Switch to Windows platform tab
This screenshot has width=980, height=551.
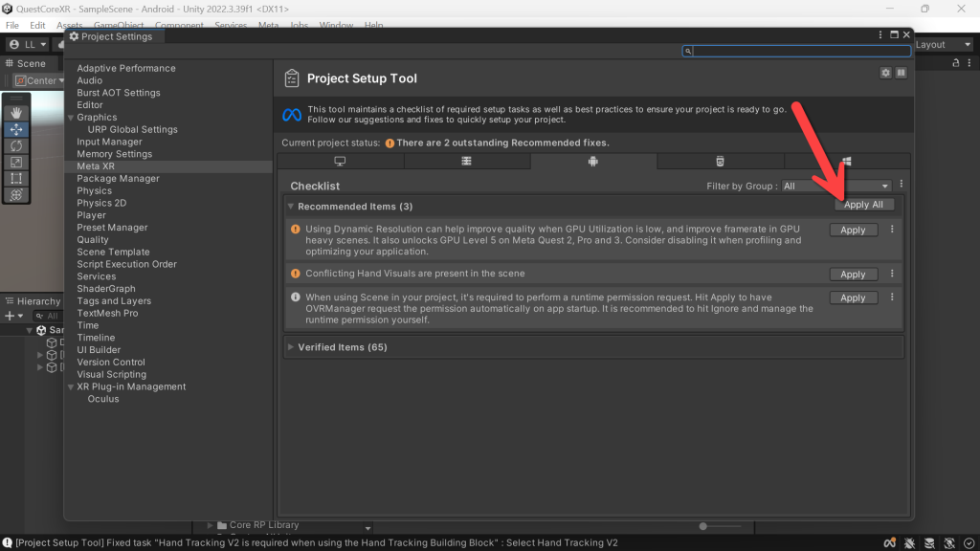coord(846,161)
